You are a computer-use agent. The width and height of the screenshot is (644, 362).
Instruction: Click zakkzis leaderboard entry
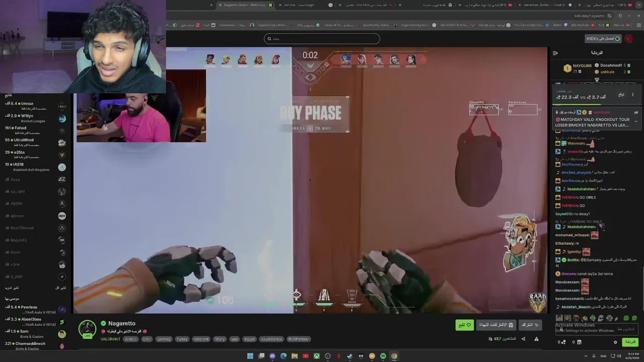coord(612,72)
